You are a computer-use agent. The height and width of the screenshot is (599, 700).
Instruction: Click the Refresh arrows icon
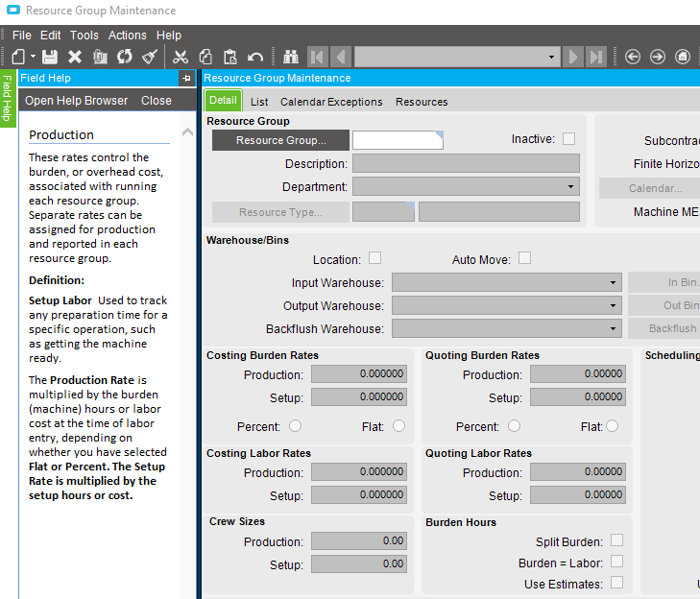point(125,57)
